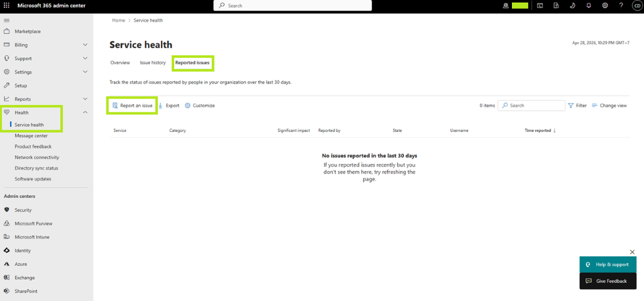
Task: Expand the Settings chevron in sidebar
Action: pyautogui.click(x=86, y=72)
